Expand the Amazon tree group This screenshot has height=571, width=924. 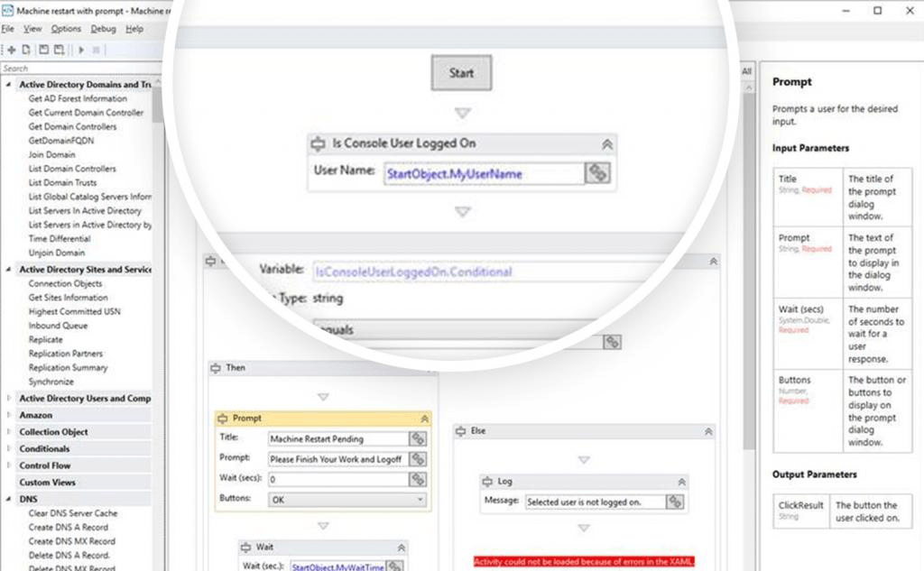click(x=8, y=415)
